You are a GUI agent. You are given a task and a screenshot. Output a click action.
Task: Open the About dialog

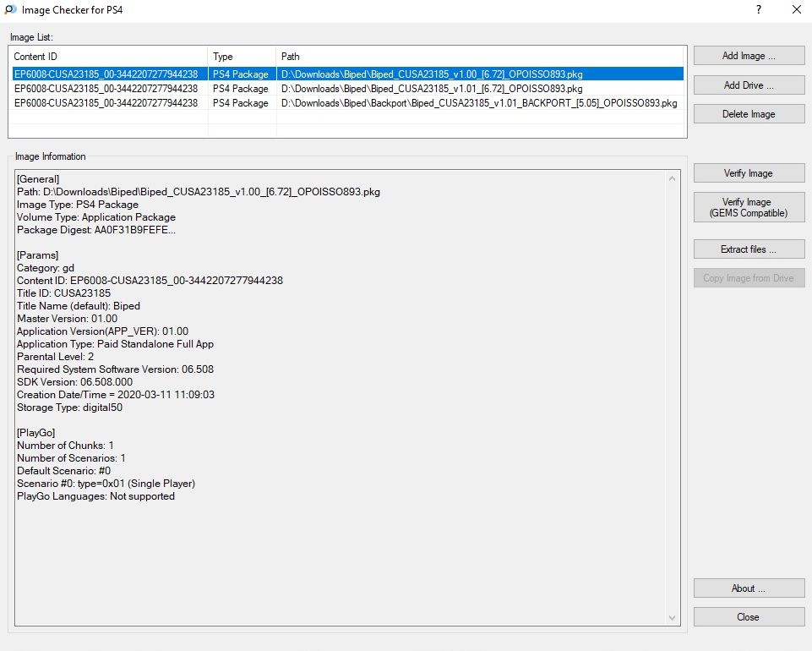click(x=749, y=588)
